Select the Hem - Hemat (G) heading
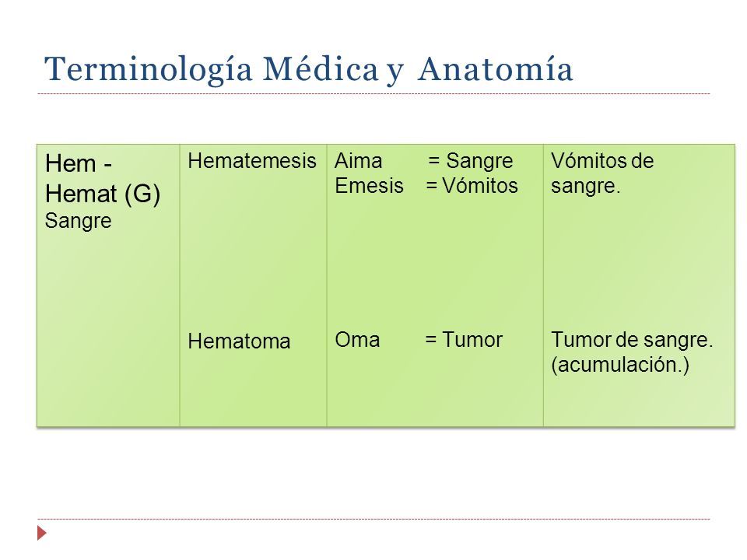Viewport: 747px width, 560px height. (x=103, y=179)
